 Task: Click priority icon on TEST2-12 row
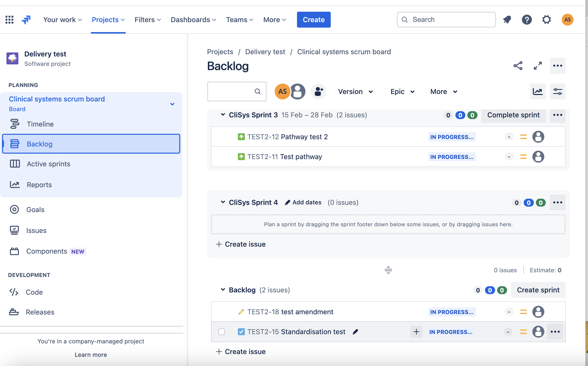523,137
